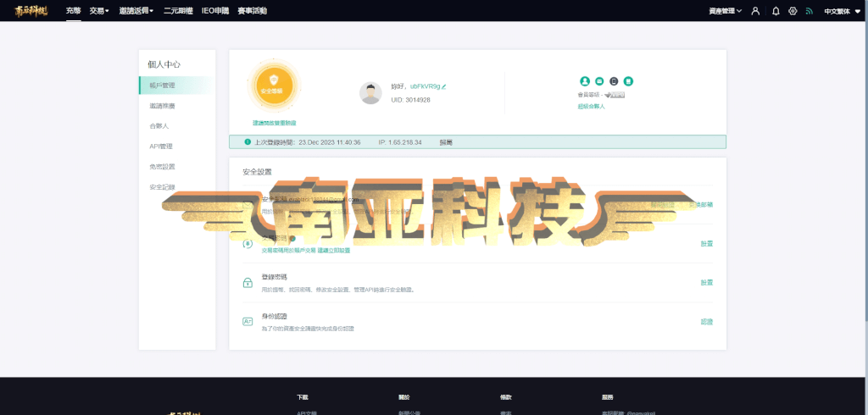Click the 安全設置 section heading

pyautogui.click(x=257, y=172)
